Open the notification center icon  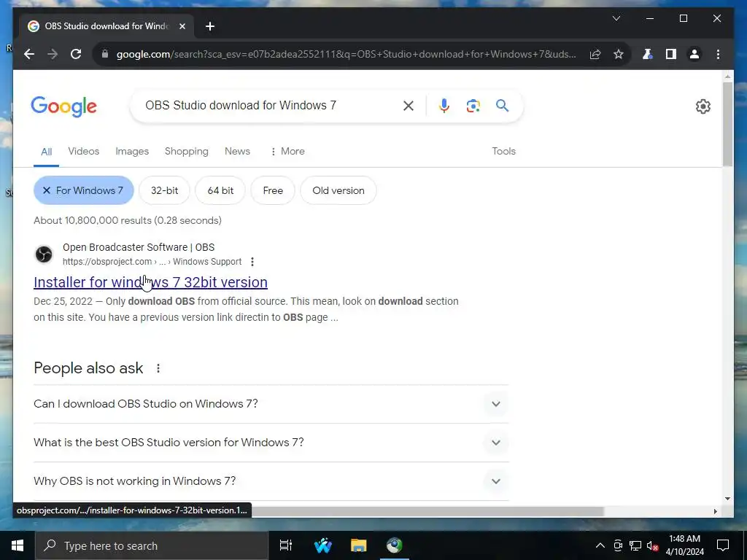[723, 545]
